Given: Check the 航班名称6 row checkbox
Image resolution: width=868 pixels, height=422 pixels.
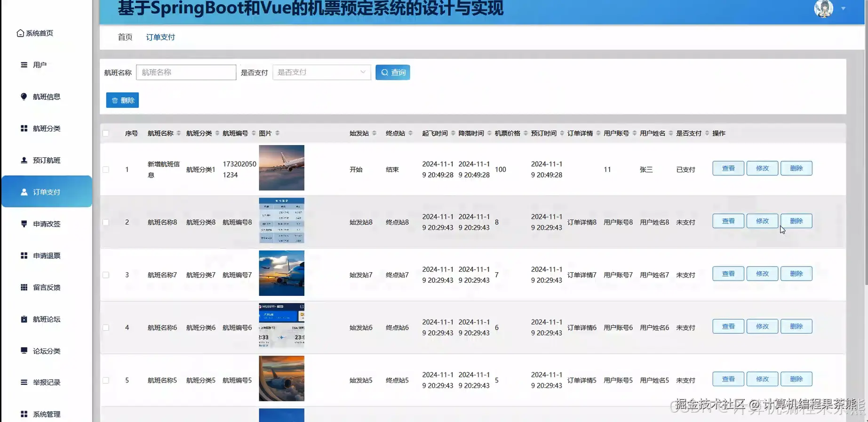Looking at the screenshot, I should tap(106, 328).
